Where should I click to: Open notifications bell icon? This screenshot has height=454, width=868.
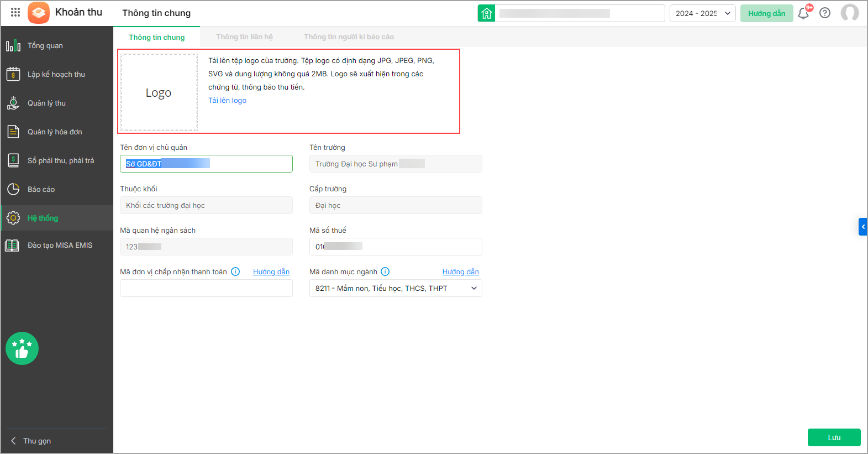click(803, 13)
